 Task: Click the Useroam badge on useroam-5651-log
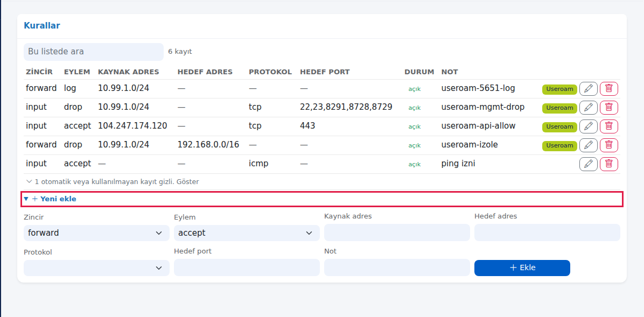(x=559, y=89)
